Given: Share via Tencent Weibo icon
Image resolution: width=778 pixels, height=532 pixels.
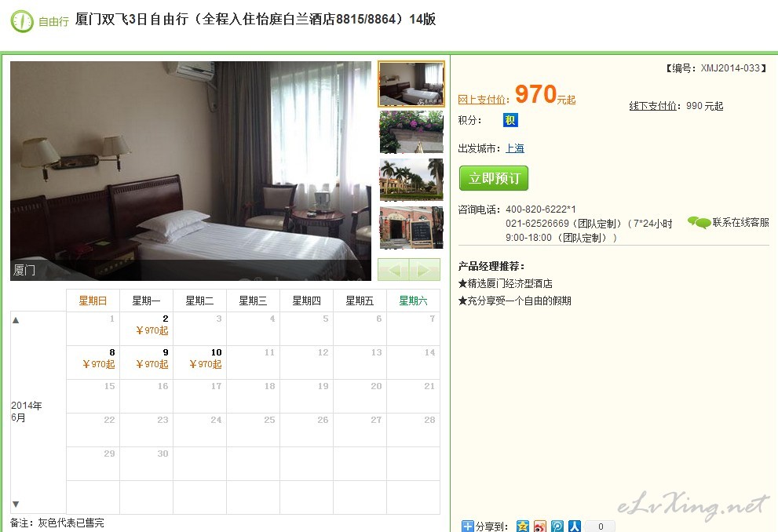Looking at the screenshot, I should tap(557, 526).
